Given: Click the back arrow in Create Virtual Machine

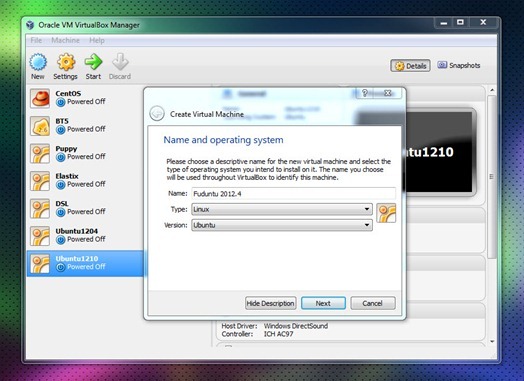Looking at the screenshot, I should coord(157,113).
